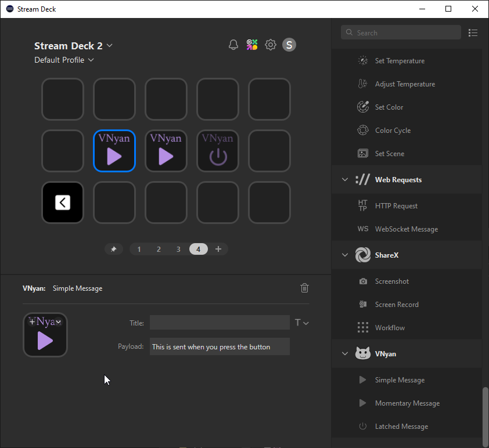Select the empty top-right key slot
This screenshot has width=489, height=448.
269,99
